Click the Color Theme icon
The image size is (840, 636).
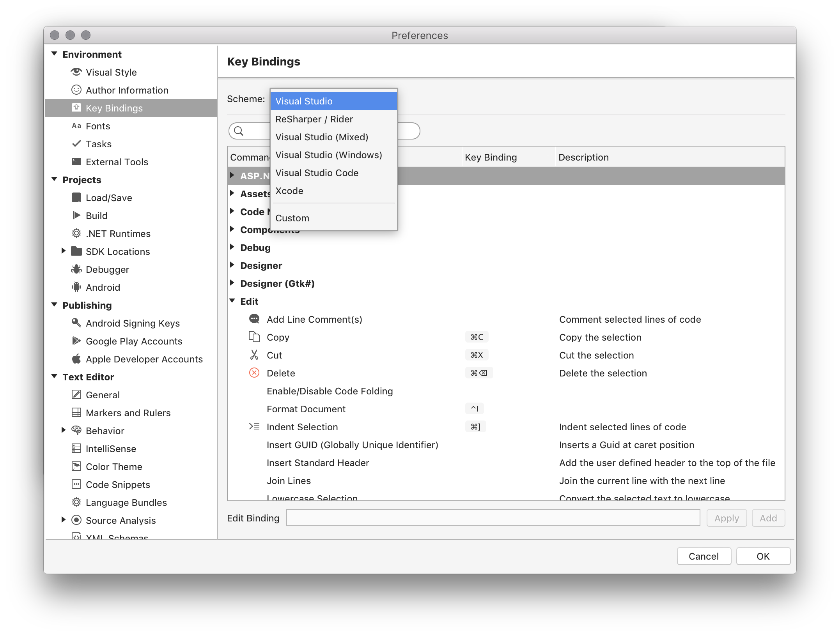click(x=76, y=466)
